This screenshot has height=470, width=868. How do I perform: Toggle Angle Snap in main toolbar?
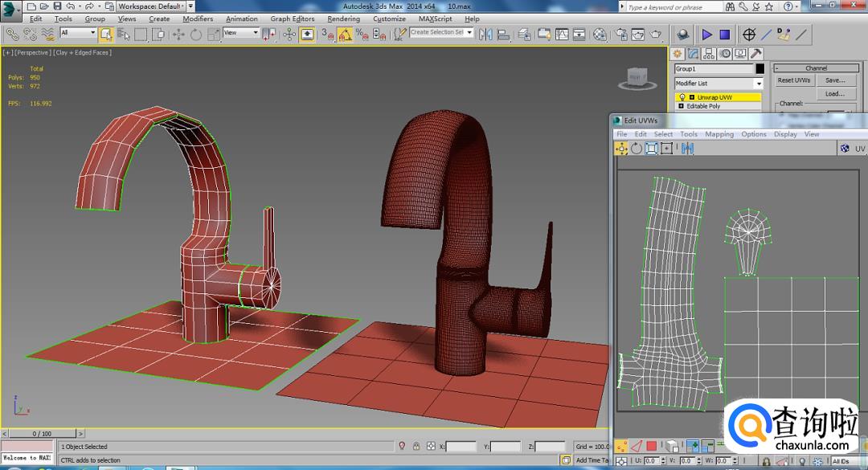click(345, 35)
